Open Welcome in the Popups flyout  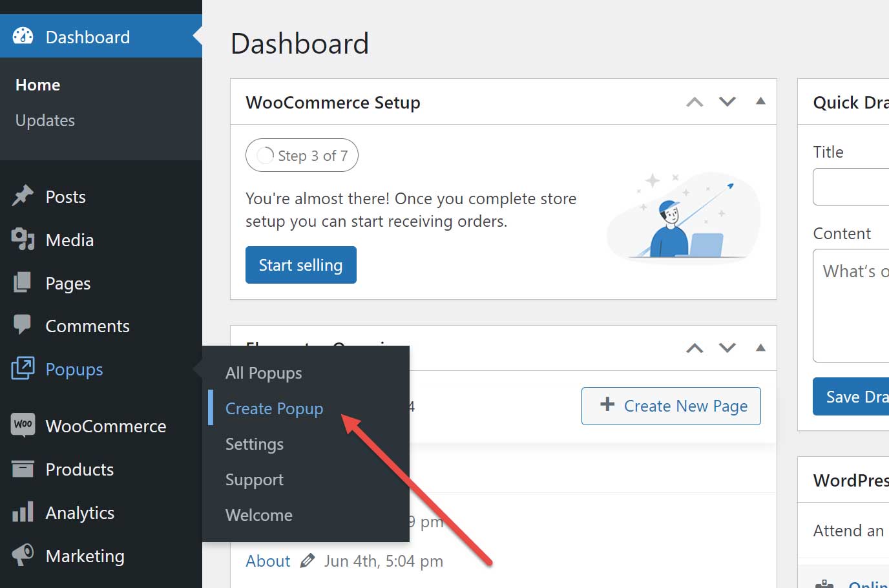[x=259, y=515]
